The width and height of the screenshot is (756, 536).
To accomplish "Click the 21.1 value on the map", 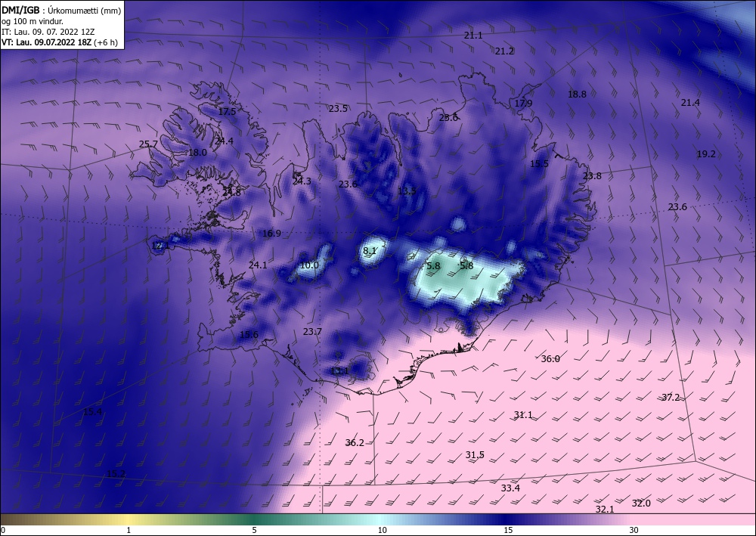I will pyautogui.click(x=473, y=36).
